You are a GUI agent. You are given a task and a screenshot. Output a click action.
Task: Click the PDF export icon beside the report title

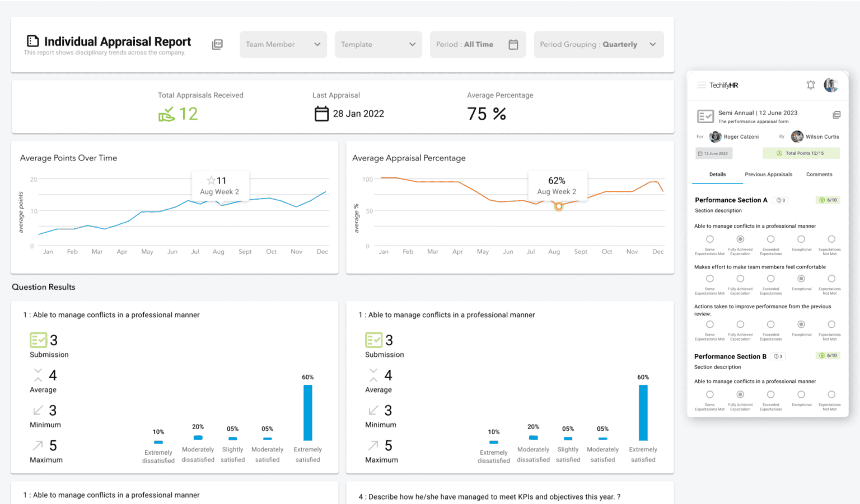pyautogui.click(x=217, y=44)
